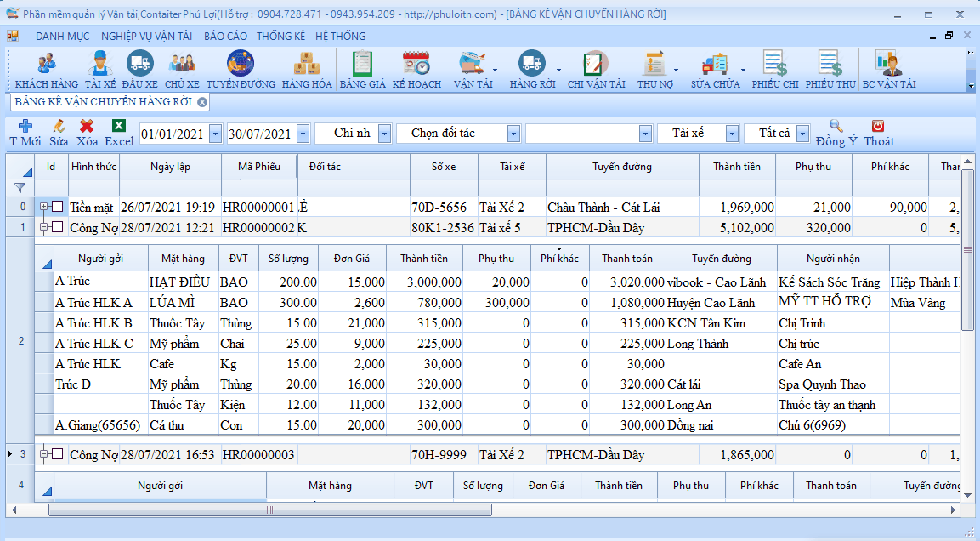Export the list with the Excel button
This screenshot has width=980, height=541.
coord(119,134)
